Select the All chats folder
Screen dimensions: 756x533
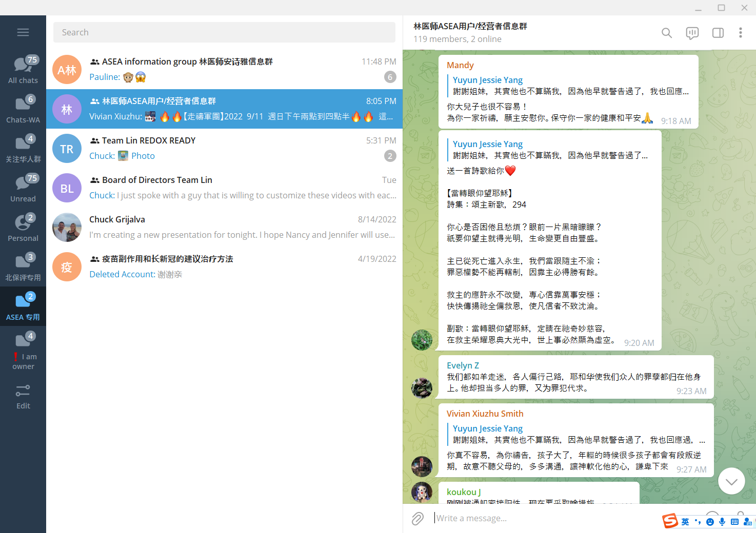pos(23,70)
